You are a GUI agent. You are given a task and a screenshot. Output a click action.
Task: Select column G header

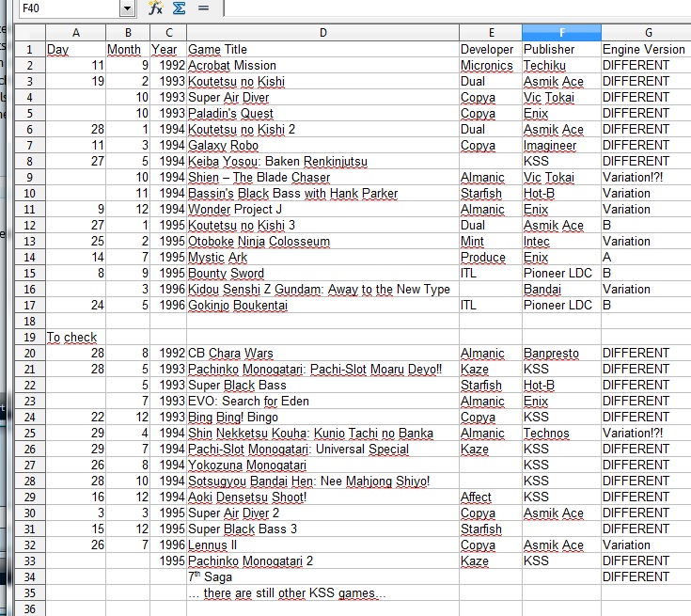[x=648, y=33]
